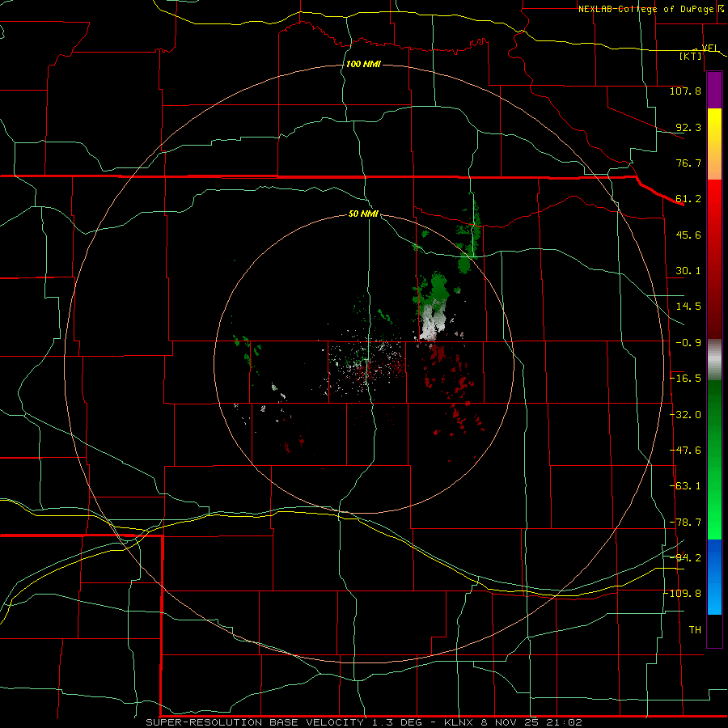This screenshot has height=728, width=728.
Task: Click the -94.2 scale value
Action: [685, 558]
